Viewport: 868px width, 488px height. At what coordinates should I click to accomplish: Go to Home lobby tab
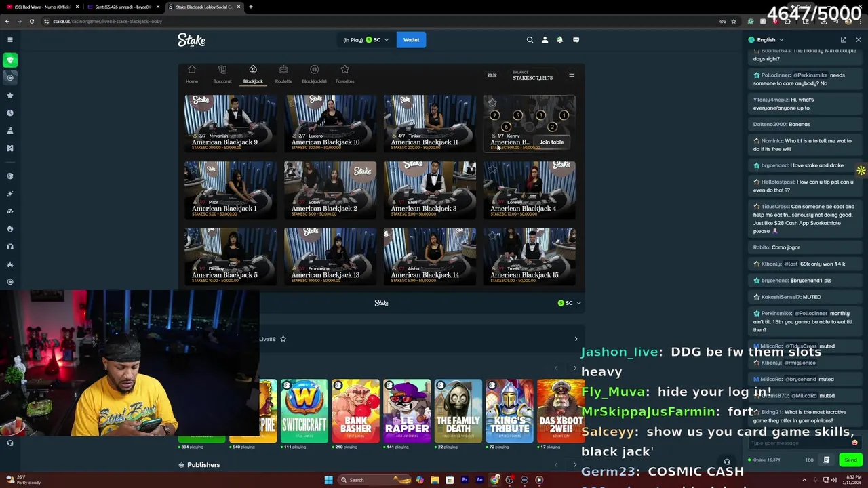(192, 75)
